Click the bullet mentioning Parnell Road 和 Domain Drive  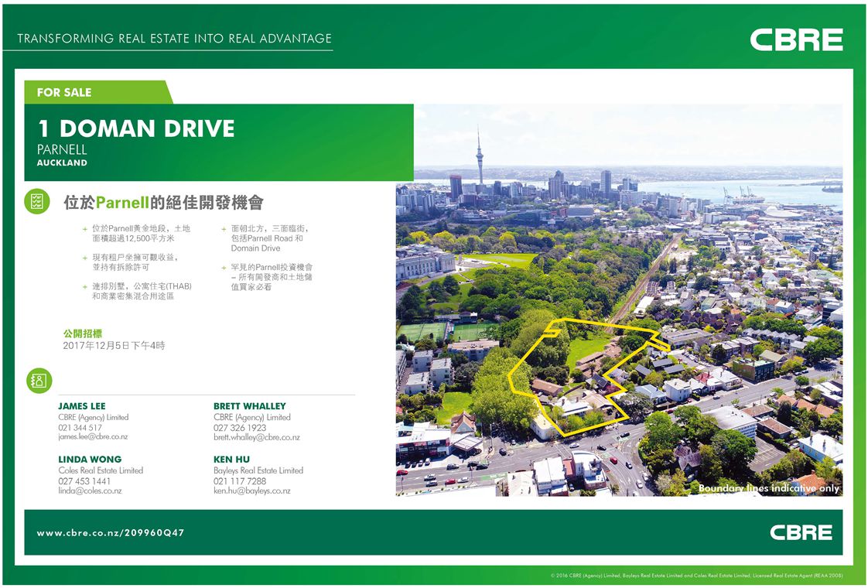pyautogui.click(x=265, y=238)
